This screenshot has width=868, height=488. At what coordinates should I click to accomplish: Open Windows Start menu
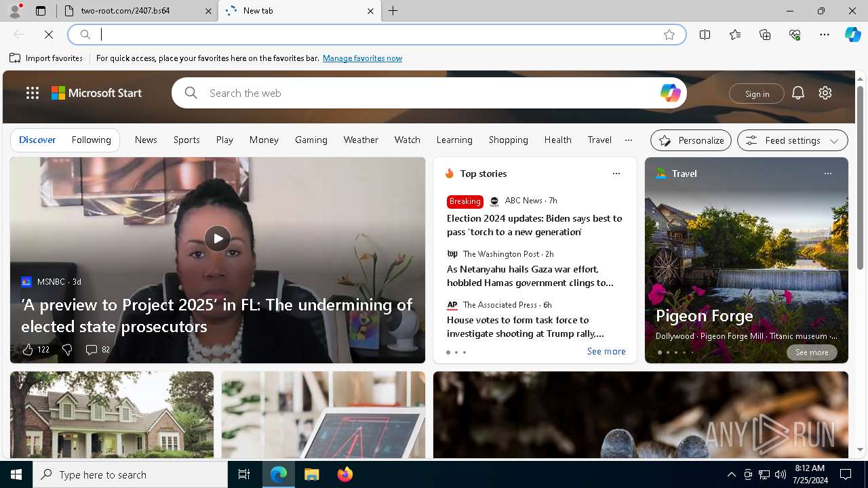click(x=16, y=474)
